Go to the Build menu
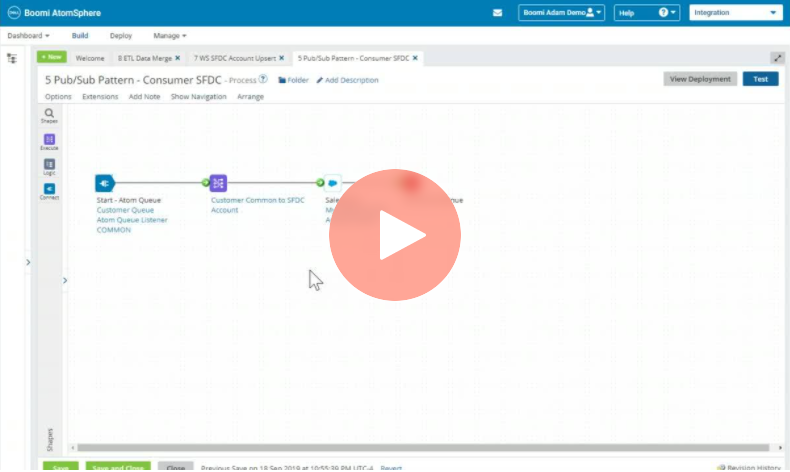790x472 pixels. click(80, 36)
